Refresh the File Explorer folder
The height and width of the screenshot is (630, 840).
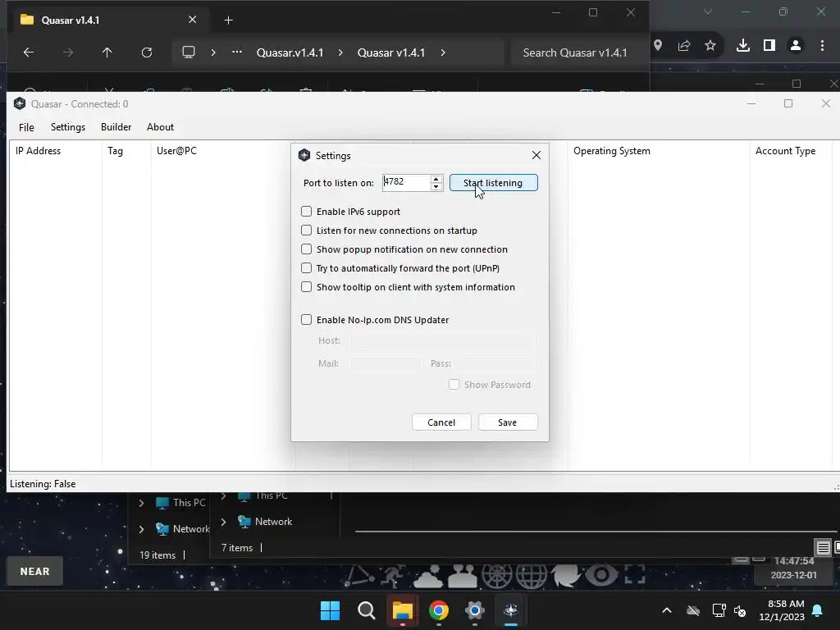click(147, 52)
